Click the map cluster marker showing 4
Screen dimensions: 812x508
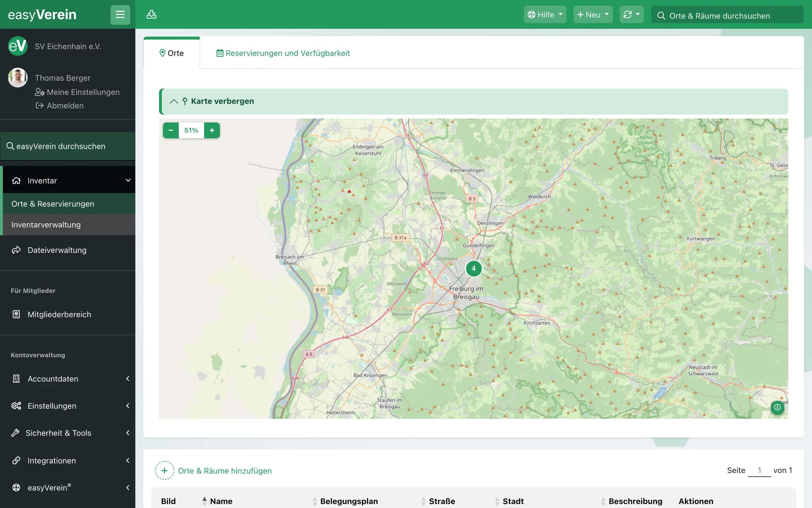click(x=473, y=269)
